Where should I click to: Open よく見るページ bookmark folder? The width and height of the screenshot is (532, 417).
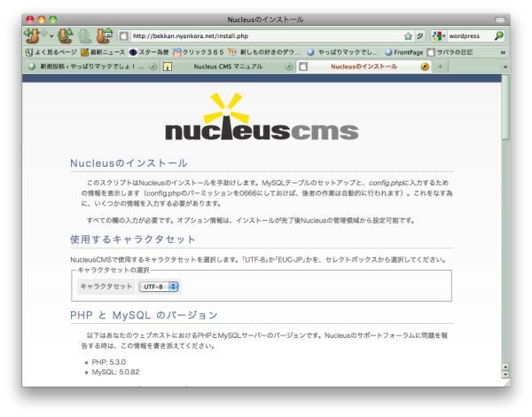[x=51, y=52]
